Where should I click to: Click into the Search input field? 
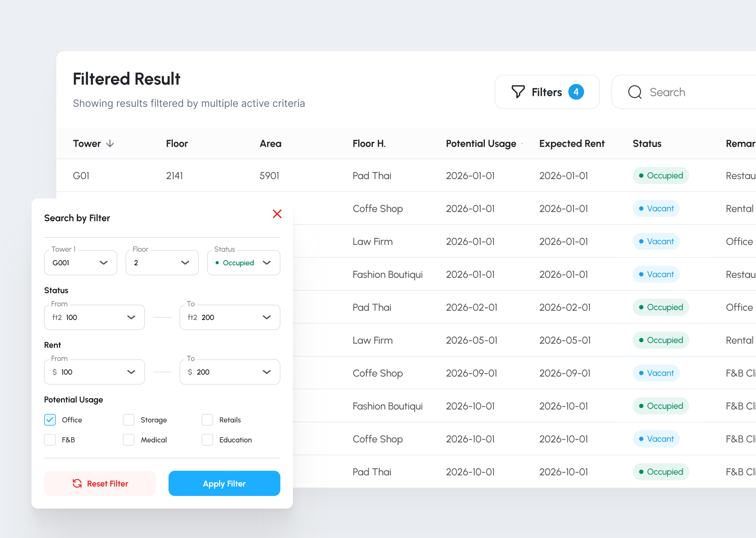684,92
